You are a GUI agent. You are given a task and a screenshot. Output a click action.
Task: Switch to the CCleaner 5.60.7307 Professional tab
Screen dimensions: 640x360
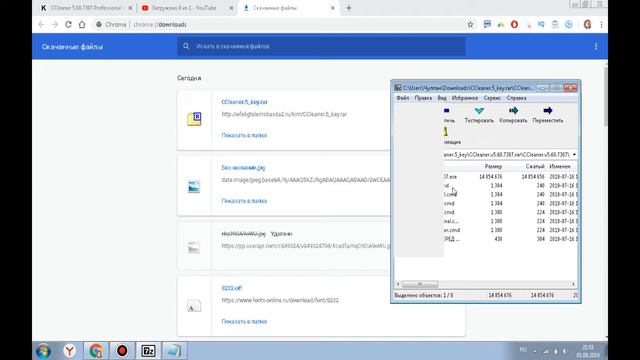coord(87,8)
